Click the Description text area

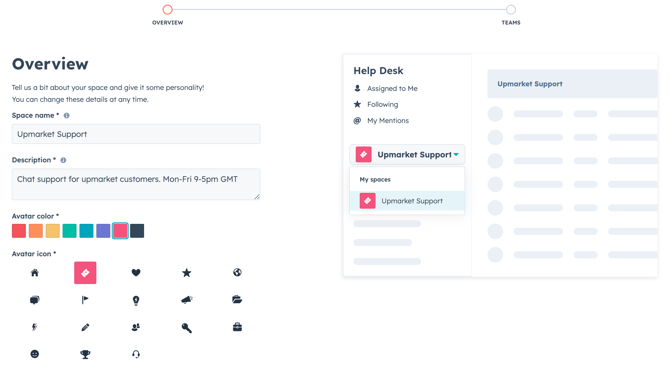pos(136,184)
